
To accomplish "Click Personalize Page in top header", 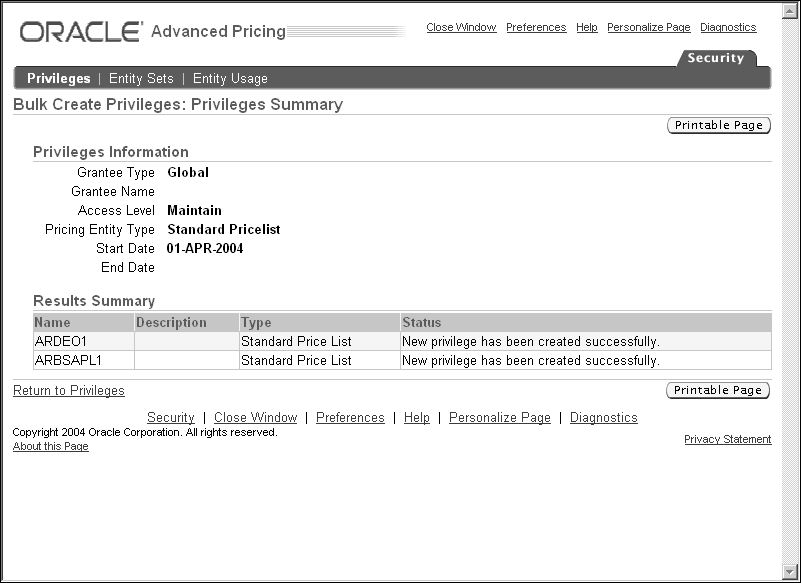I will (x=649, y=27).
